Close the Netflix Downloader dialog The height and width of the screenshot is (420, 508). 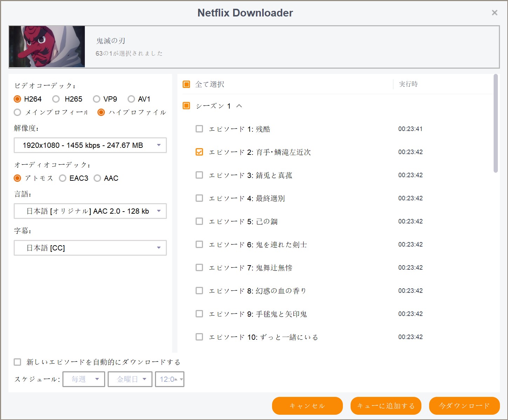pos(494,13)
